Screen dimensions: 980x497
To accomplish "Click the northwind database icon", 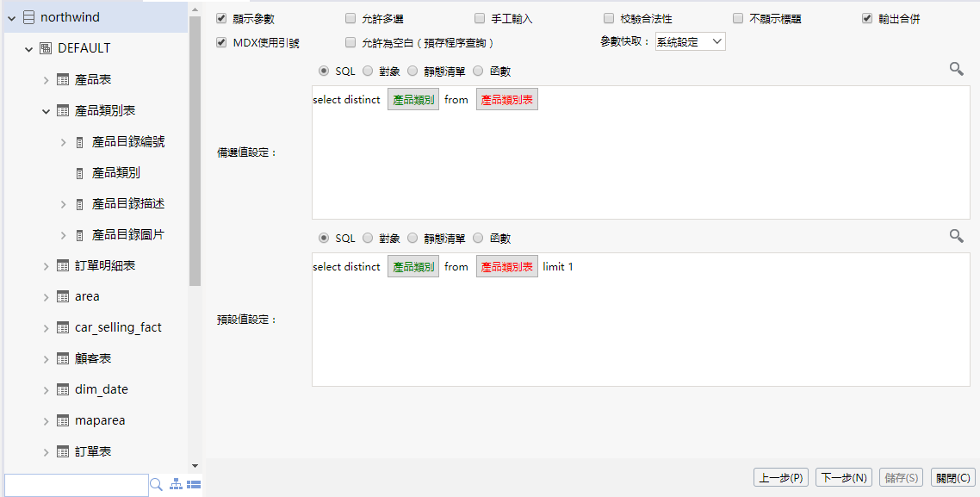I will tap(28, 17).
